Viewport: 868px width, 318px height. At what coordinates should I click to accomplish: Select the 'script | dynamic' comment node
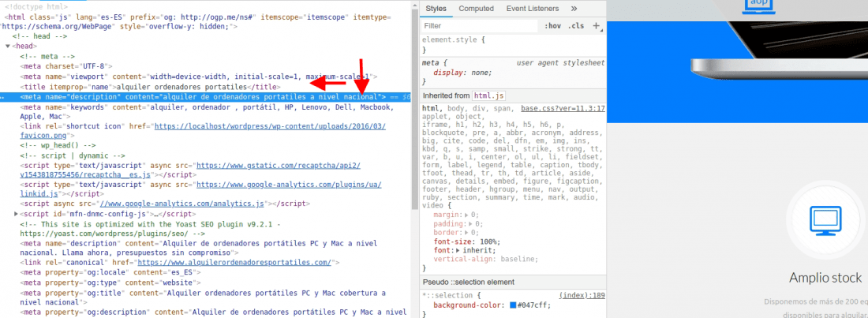pos(73,155)
